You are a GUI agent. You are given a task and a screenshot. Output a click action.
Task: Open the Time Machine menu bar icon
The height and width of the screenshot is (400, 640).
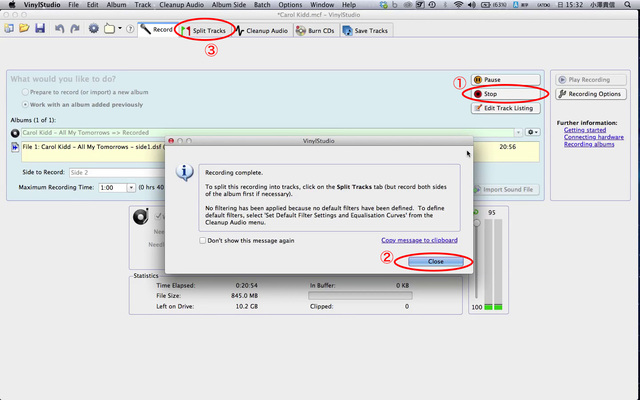pyautogui.click(x=432, y=5)
